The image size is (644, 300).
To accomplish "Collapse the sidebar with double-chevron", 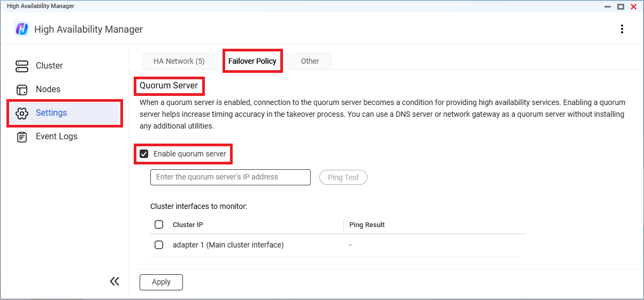I will coord(114,281).
